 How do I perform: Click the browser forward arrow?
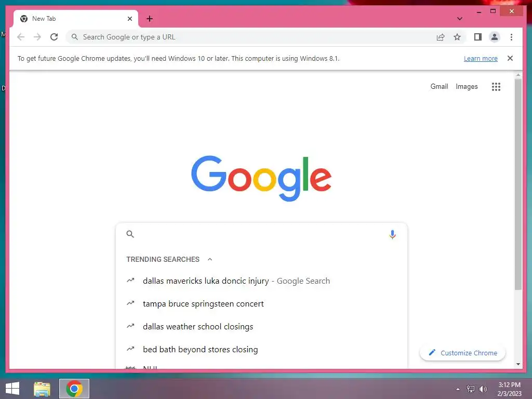(x=37, y=37)
